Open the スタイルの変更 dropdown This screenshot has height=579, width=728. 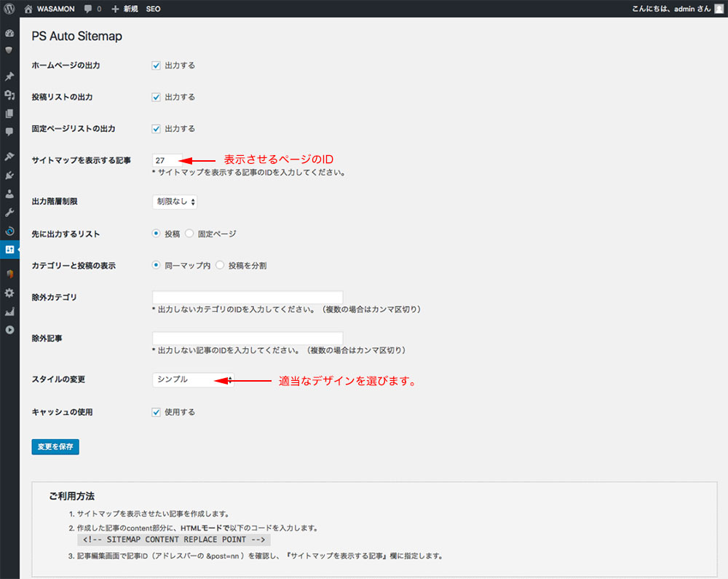point(193,379)
